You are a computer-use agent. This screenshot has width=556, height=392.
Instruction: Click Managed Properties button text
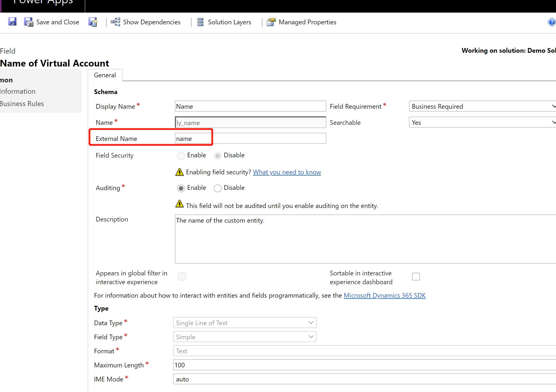308,22
